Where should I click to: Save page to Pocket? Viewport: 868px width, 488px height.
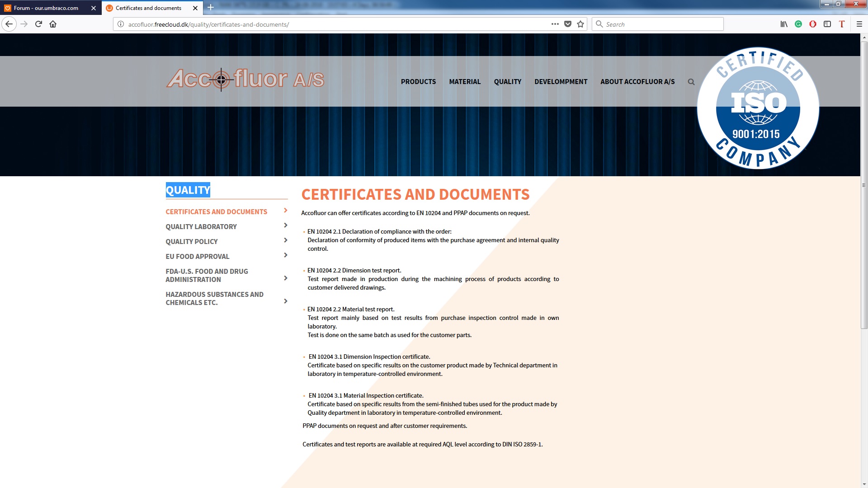pyautogui.click(x=568, y=24)
